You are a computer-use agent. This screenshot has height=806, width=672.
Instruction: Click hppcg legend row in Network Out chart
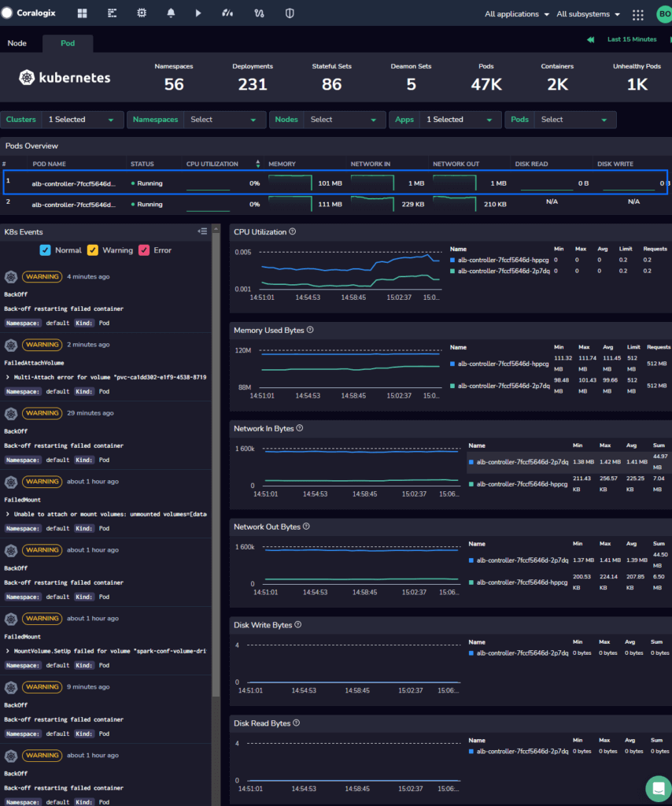[569, 582]
